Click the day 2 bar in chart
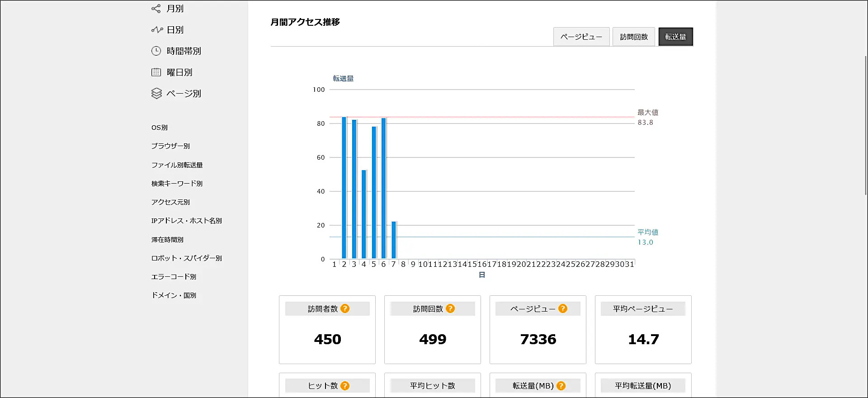 (344, 188)
